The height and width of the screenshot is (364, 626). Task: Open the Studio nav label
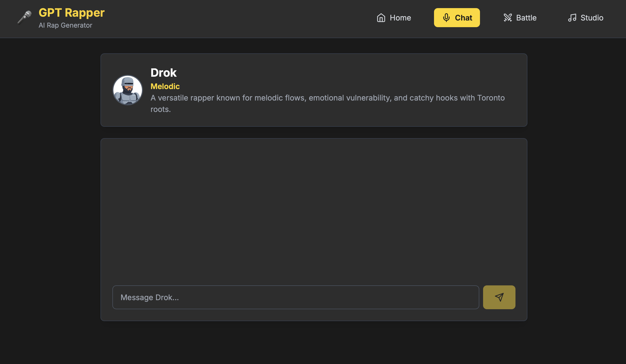(592, 18)
